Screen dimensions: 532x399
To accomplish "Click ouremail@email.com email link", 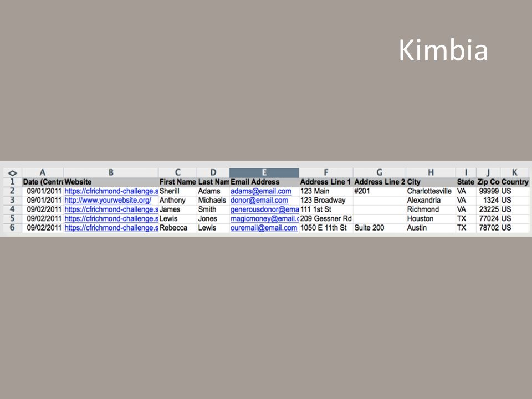I will tap(264, 228).
